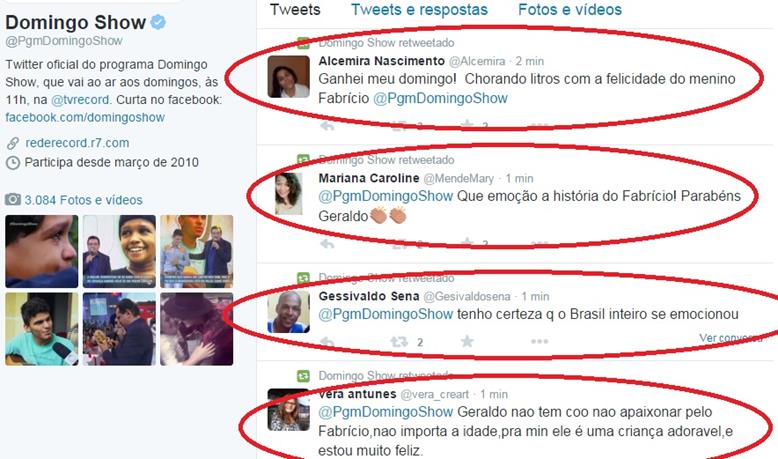Reply to Mariana Caroline's tweet
Screen dimensions: 778x459
[x=327, y=244]
